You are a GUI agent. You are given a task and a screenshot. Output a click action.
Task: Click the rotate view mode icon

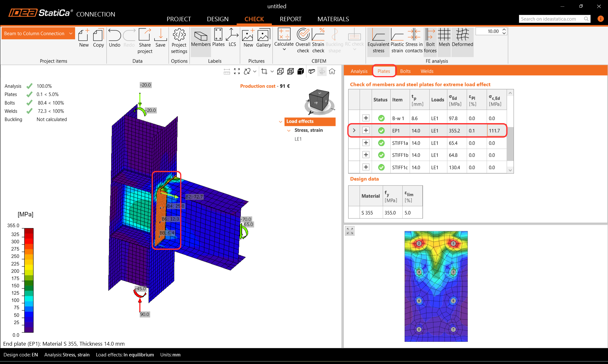247,72
